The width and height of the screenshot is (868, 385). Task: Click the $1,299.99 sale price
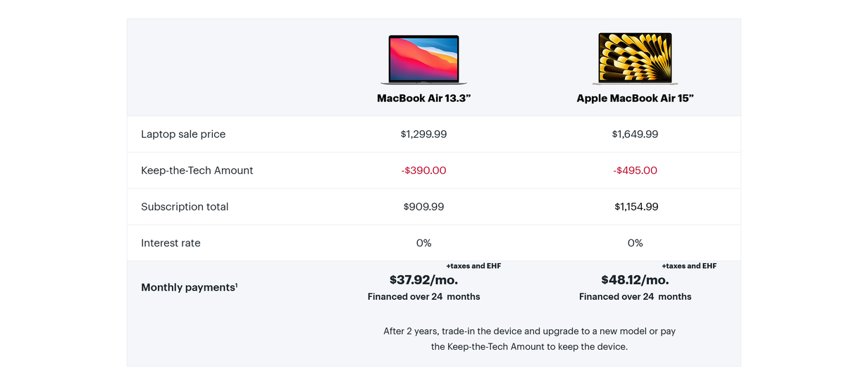pos(423,134)
